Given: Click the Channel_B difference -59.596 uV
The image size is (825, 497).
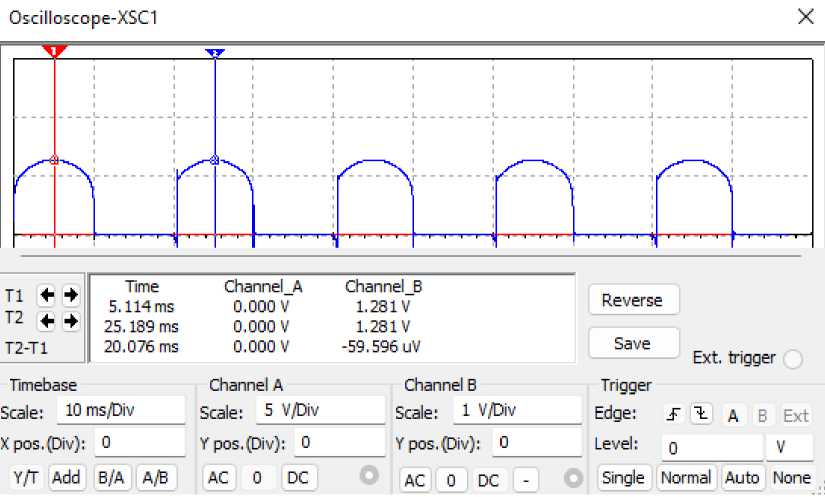Looking at the screenshot, I should coord(381,347).
